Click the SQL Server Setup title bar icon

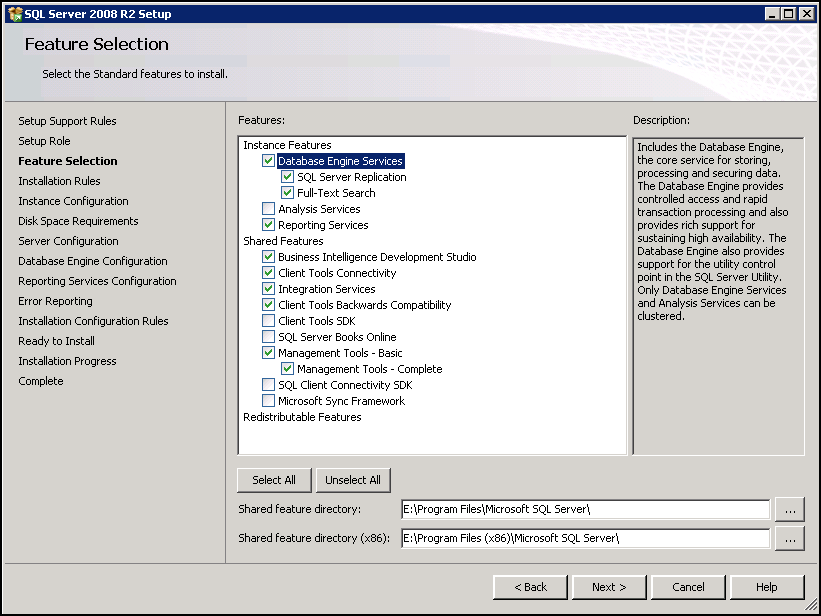[x=14, y=13]
